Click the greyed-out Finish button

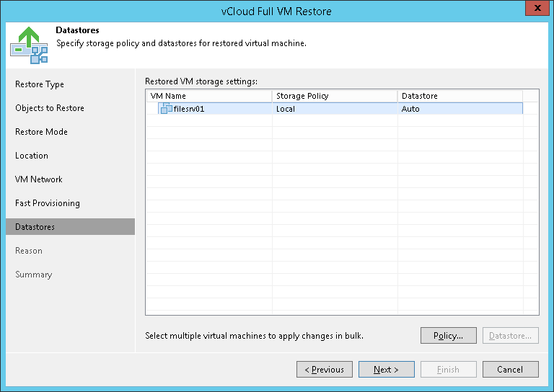pyautogui.click(x=449, y=370)
